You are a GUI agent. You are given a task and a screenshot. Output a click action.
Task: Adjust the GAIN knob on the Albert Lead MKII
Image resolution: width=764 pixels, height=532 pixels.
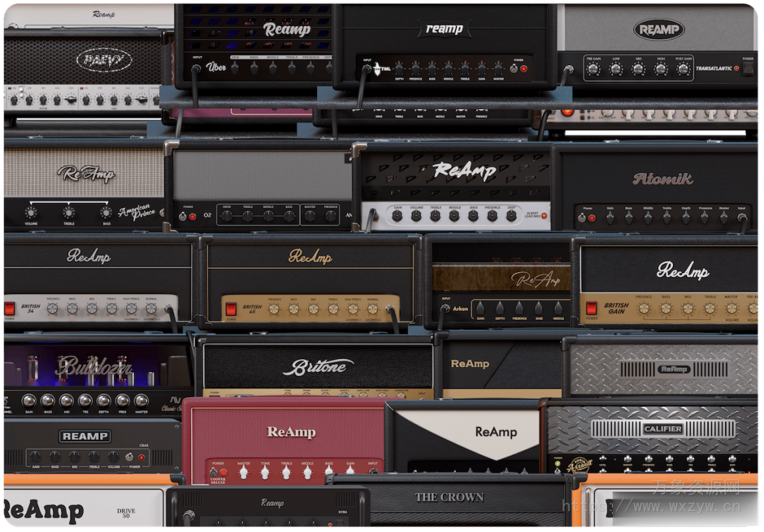[x=399, y=216]
